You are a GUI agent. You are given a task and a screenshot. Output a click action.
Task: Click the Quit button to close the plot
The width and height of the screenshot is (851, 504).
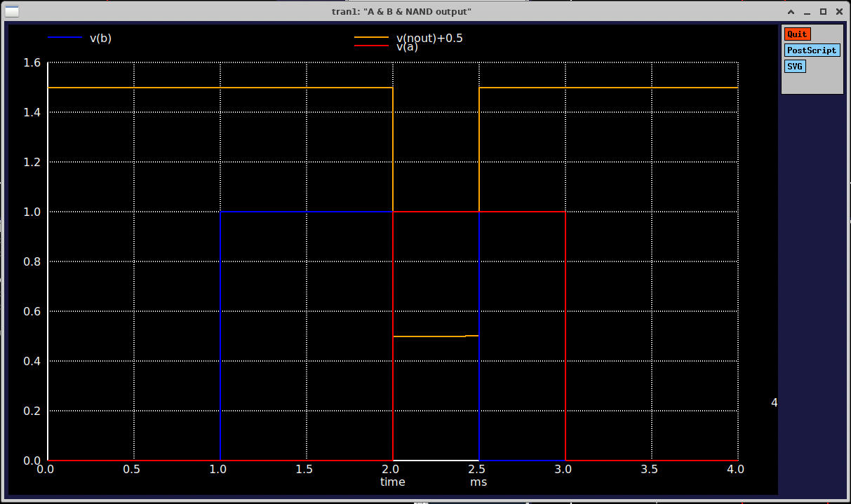pos(796,34)
